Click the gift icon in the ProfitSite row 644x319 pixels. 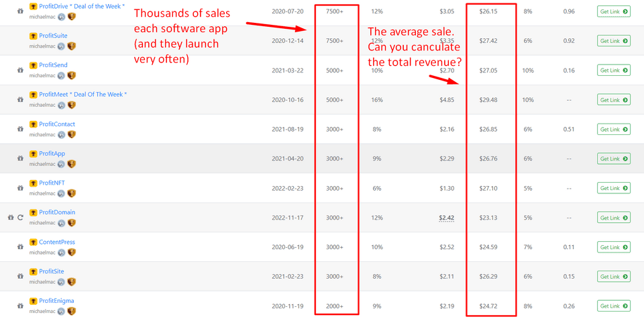pyautogui.click(x=20, y=276)
